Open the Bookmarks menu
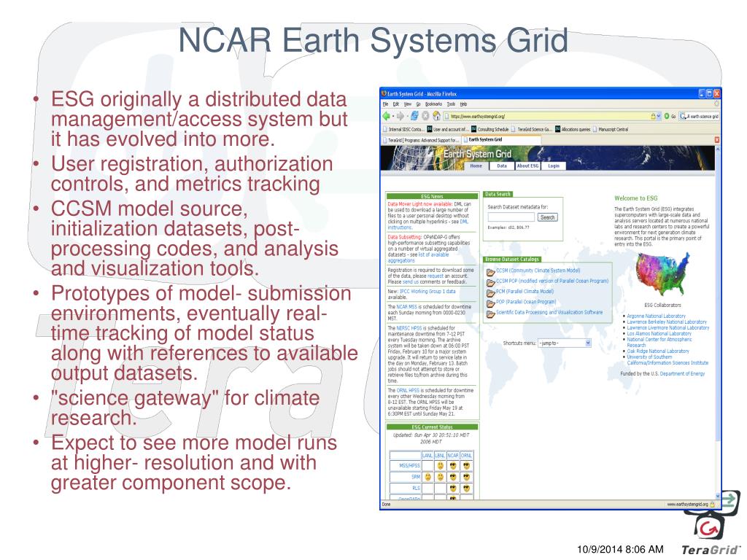This screenshot has height=560, width=747. pos(433,104)
